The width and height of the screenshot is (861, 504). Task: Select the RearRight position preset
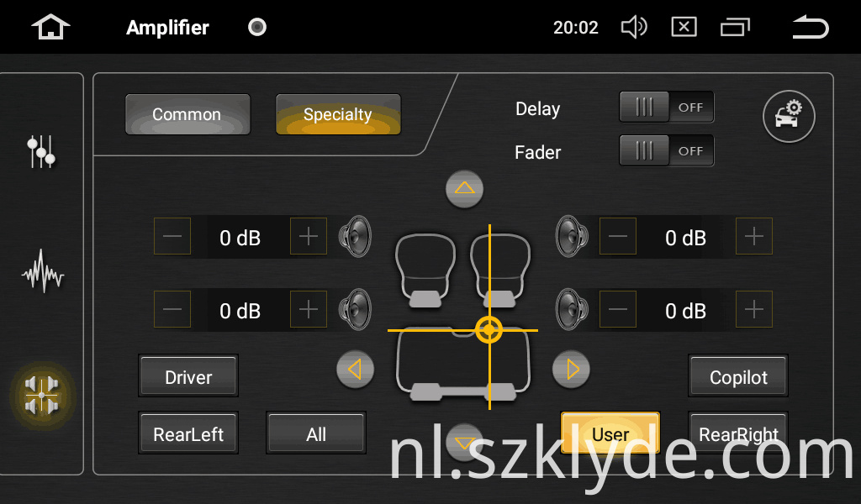coord(738,433)
